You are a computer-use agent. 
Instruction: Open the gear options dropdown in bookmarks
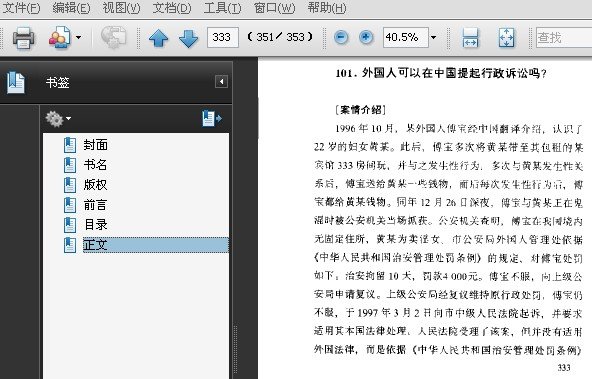pyautogui.click(x=58, y=119)
